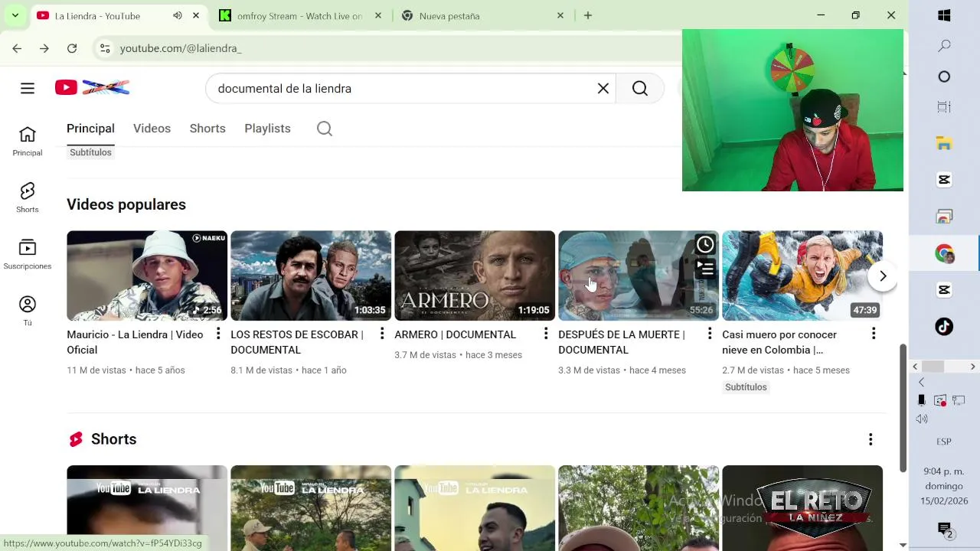The height and width of the screenshot is (551, 980).
Task: Open options for Casi muero por conocer nieve
Action: click(874, 334)
